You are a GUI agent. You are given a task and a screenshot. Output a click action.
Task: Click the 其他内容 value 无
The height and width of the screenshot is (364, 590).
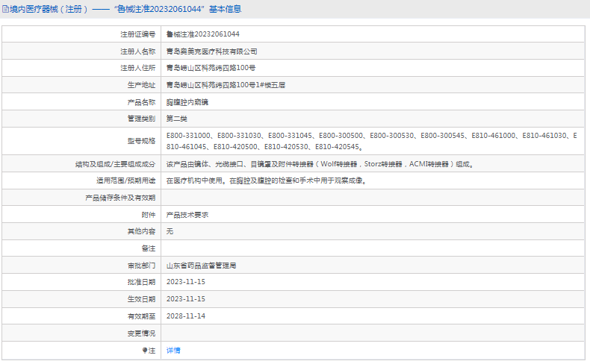pyautogui.click(x=170, y=231)
